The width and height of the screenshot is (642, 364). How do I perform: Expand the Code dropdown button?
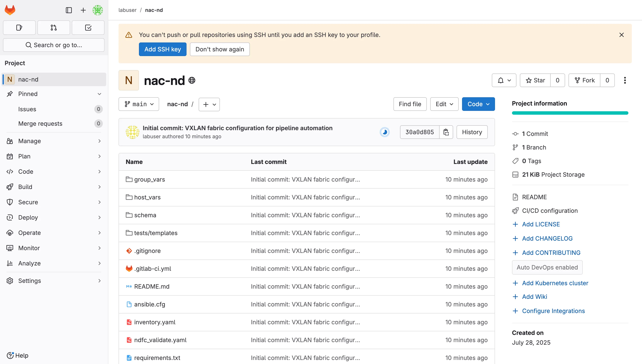[478, 104]
